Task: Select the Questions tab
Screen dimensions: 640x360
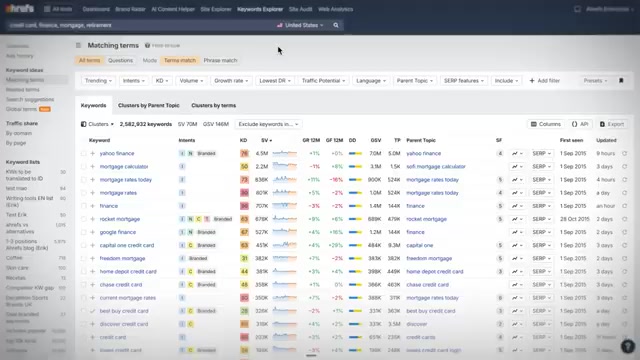Action: [x=120, y=60]
